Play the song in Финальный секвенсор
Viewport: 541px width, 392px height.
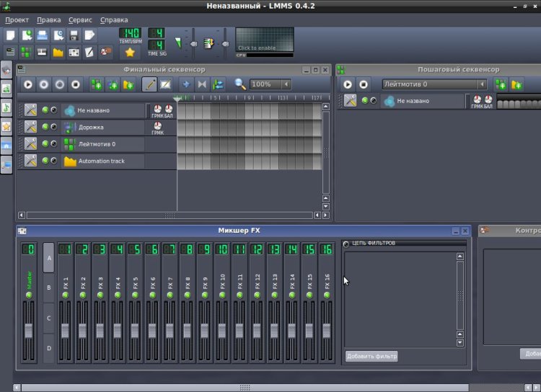[x=28, y=84]
